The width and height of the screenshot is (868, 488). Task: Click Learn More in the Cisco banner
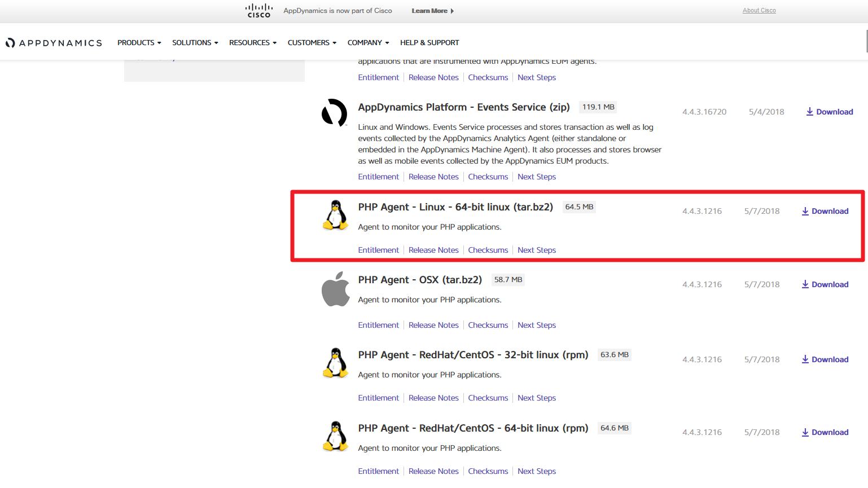(433, 11)
